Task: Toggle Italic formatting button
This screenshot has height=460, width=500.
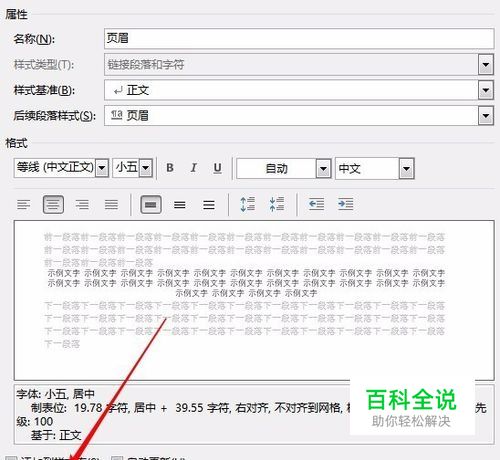Action: click(194, 168)
